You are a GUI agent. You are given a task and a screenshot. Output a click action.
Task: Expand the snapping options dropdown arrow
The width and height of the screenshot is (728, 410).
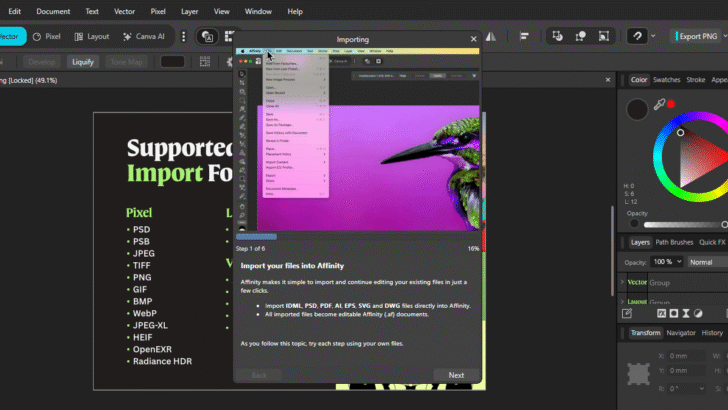click(x=653, y=36)
